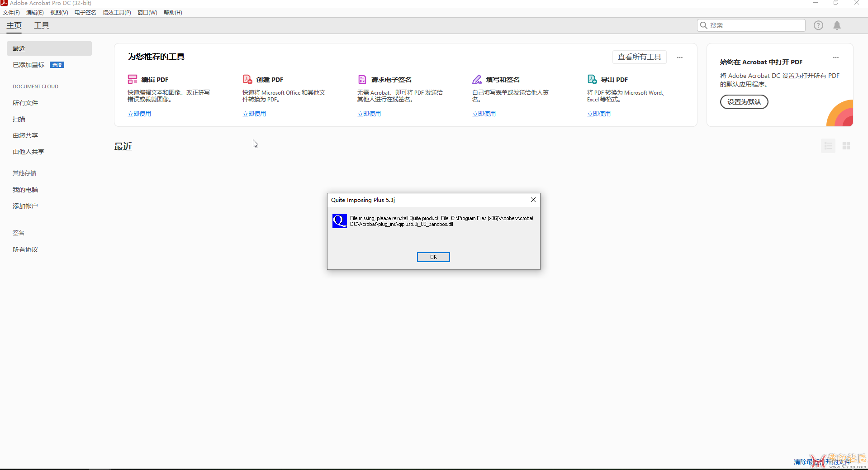Screen dimensions: 868x470
Task: Click the 导出 PDF title text
Action: coord(614,80)
